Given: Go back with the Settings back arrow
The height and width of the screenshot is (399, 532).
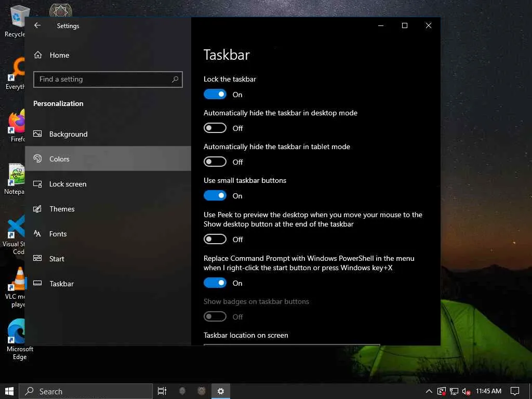Looking at the screenshot, I should 37,25.
